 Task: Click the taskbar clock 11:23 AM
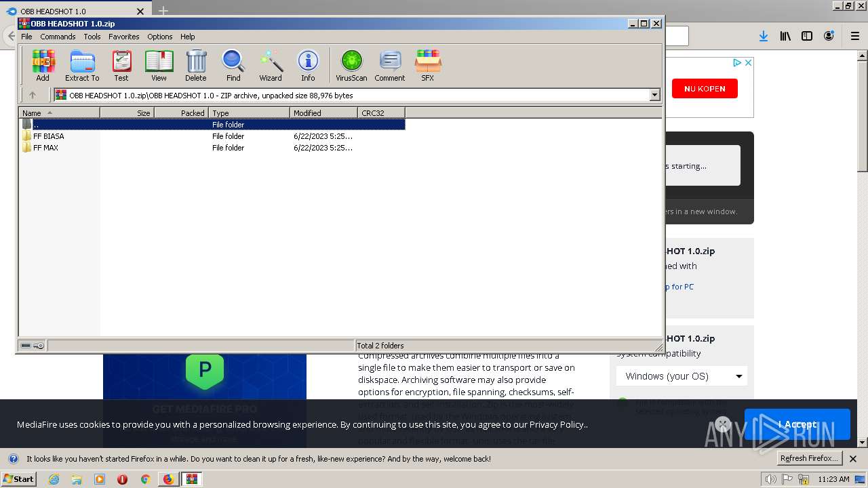[x=833, y=479]
